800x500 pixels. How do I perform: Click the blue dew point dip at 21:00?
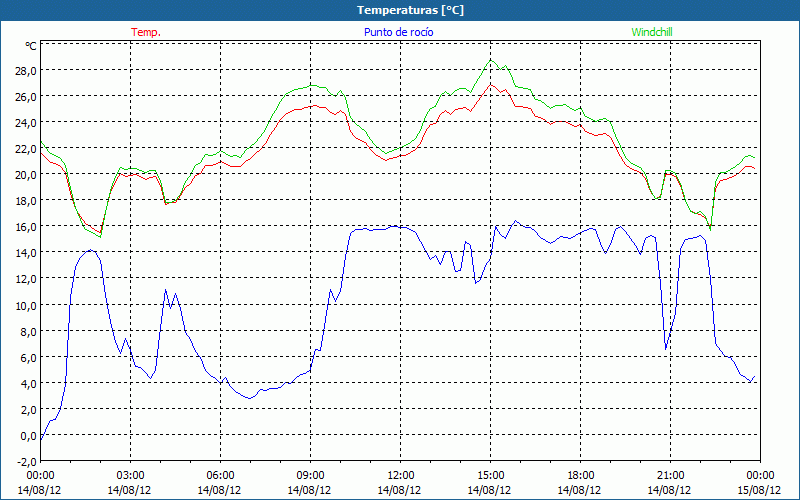(666, 349)
